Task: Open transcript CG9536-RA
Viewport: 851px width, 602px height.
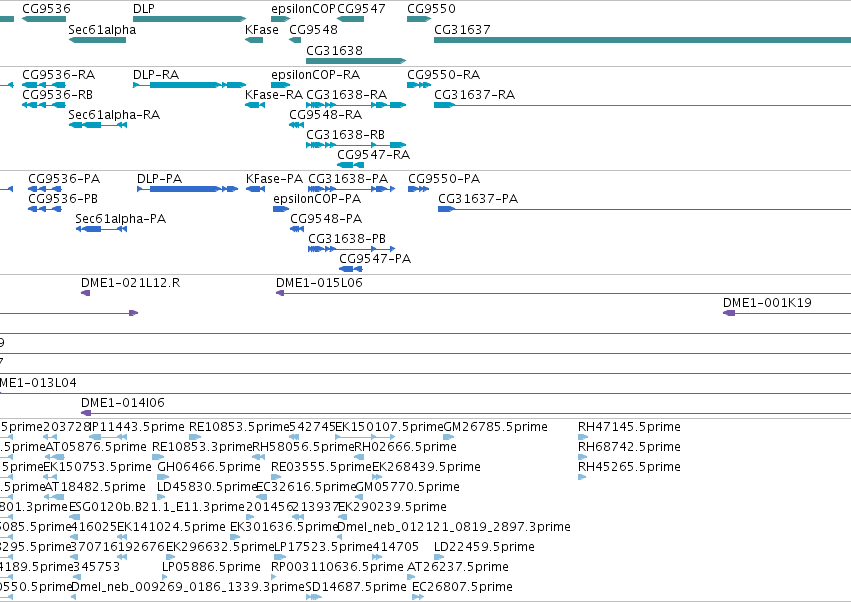Action: 59,74
